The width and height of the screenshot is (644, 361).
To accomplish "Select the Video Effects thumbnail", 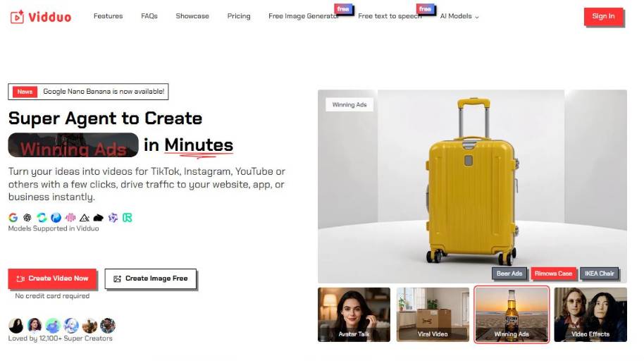I will point(590,314).
